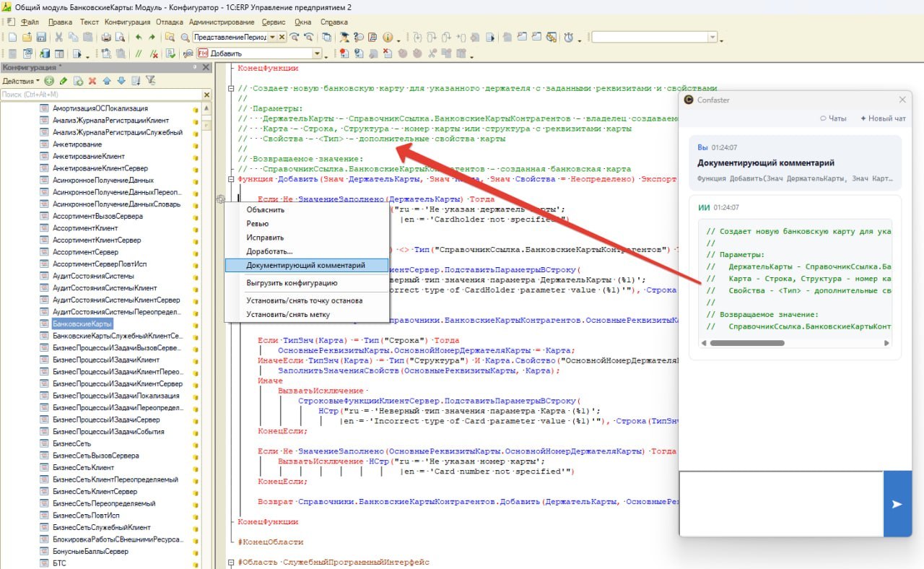The width and height of the screenshot is (924, 569).
Task: Open the empty combo box dropdown in top toolbar
Action: tap(713, 37)
